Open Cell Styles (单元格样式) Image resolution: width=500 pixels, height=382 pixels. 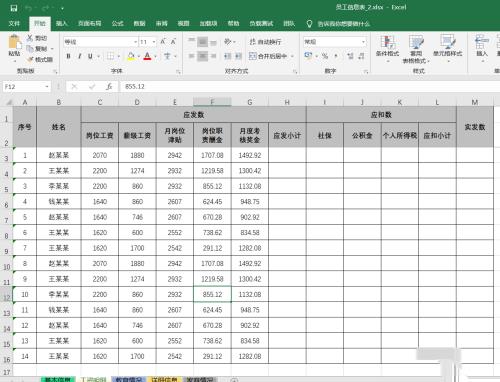[x=448, y=49]
